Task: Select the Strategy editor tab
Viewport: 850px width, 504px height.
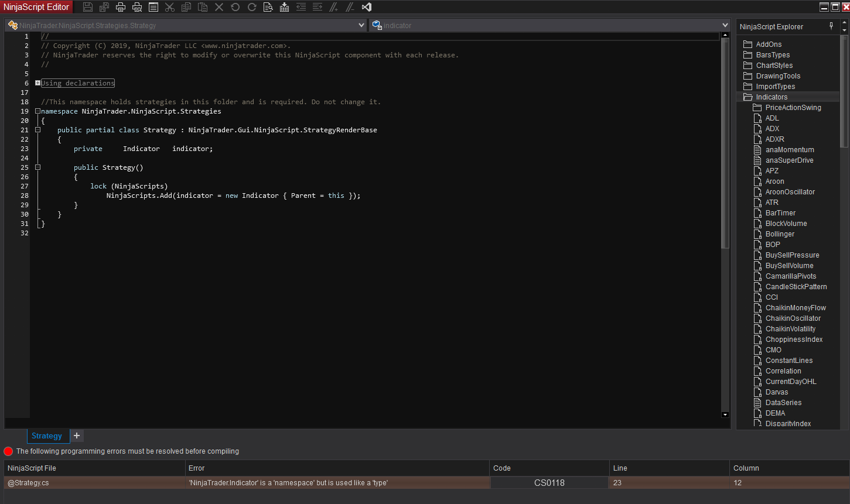Action: coord(47,436)
